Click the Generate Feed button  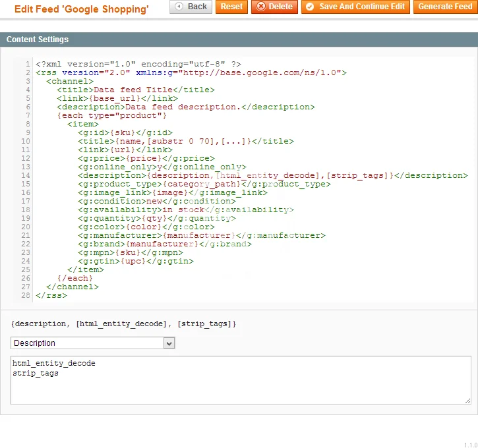[x=445, y=7]
